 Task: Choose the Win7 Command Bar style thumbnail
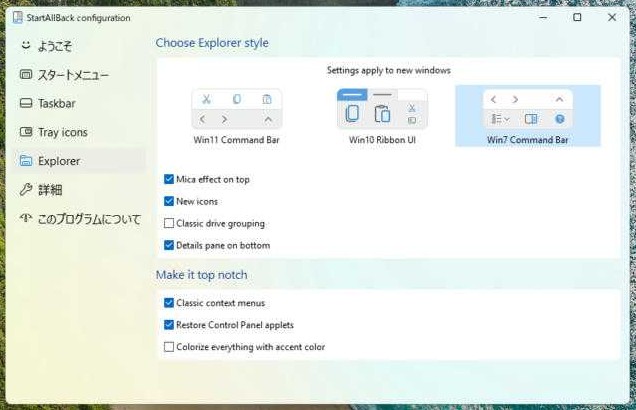[528, 109]
